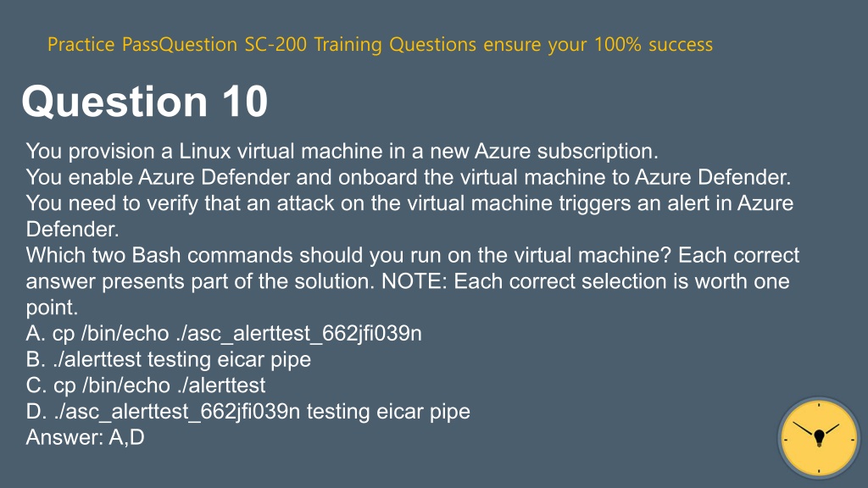
Task: Click the word Training in the banner
Action: click(x=348, y=44)
